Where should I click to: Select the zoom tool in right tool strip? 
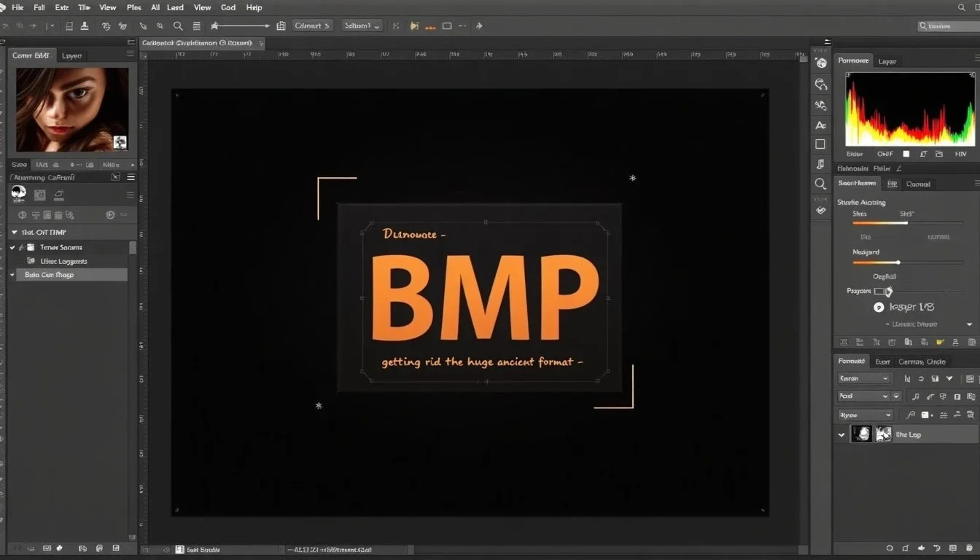coord(821,184)
